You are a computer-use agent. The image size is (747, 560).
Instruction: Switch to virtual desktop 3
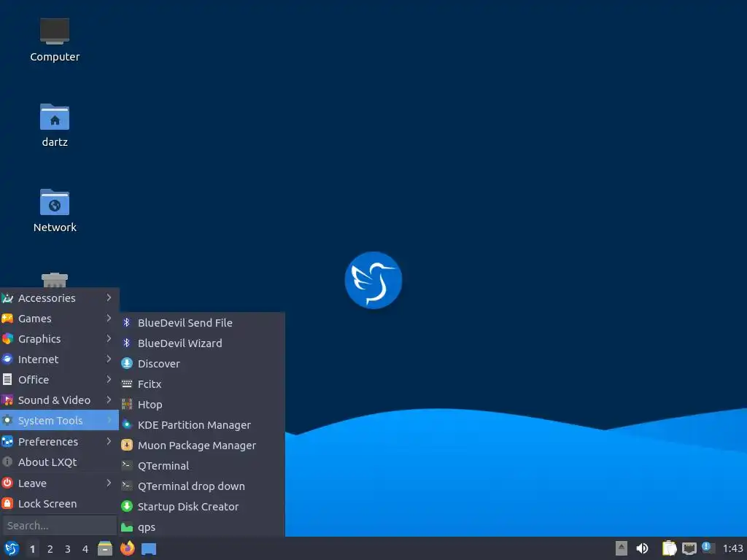pos(68,549)
